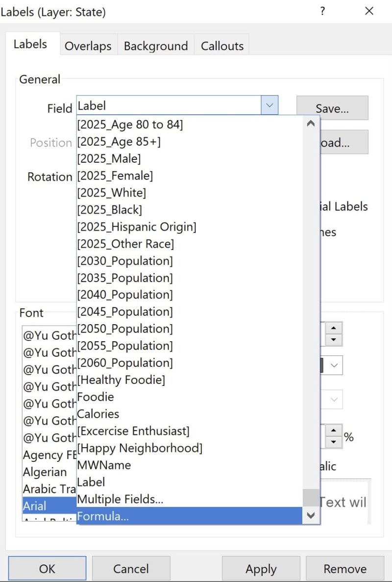Switch to the Callouts tab
Viewport: 392px width, 582px height.
click(x=221, y=45)
